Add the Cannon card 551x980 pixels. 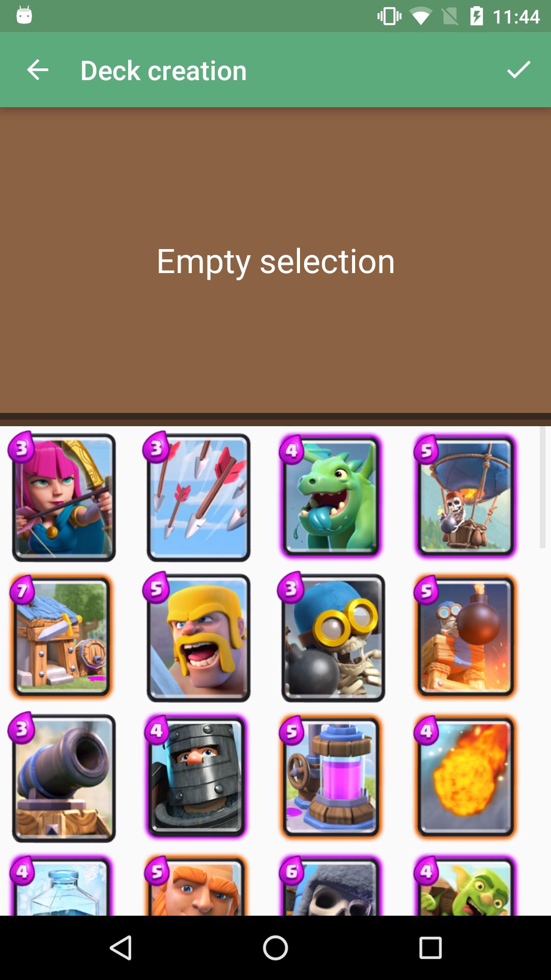63,777
